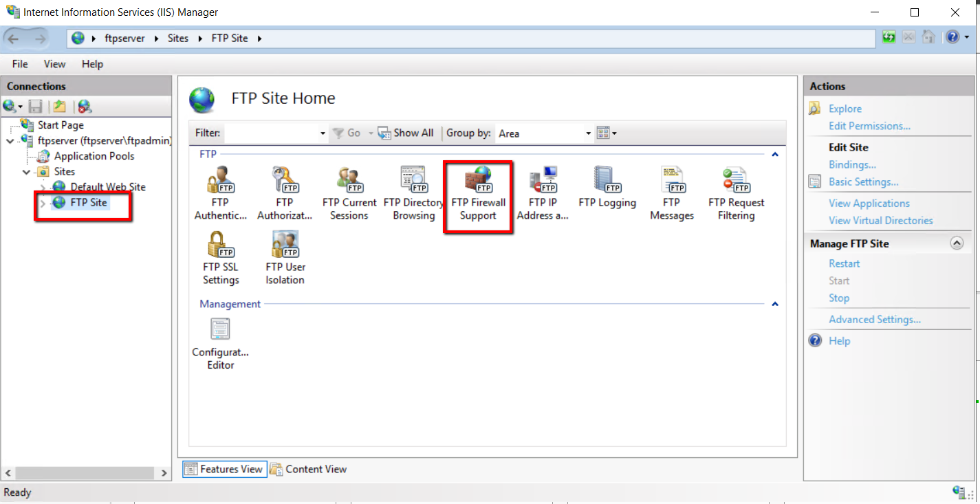Open Advanced Settings link
The height and width of the screenshot is (504, 980).
(875, 319)
